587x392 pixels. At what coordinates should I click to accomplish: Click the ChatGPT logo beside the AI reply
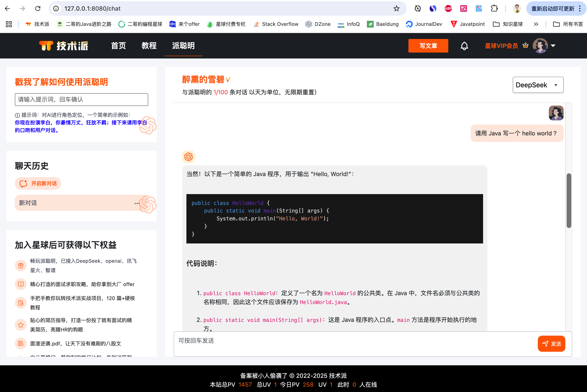189,157
